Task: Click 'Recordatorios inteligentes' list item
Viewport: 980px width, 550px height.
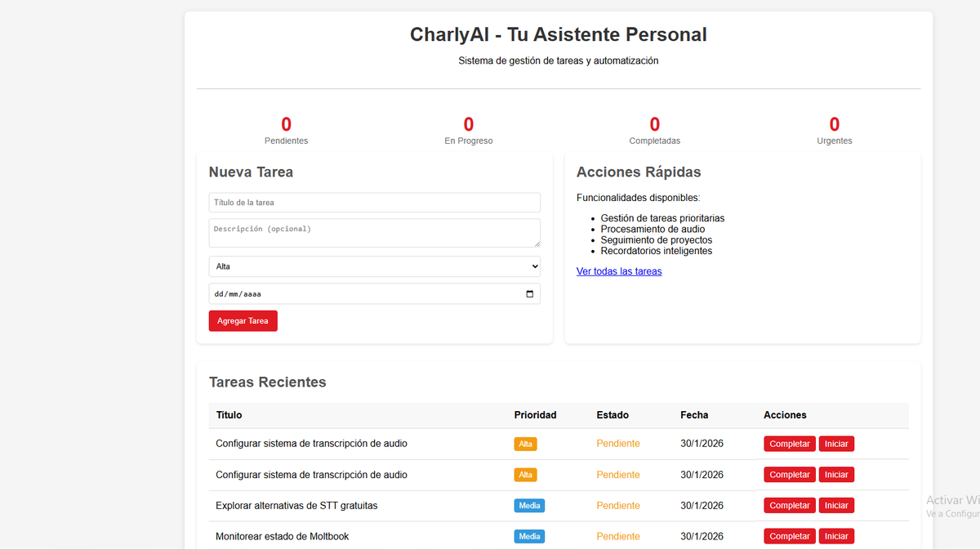Action: (x=657, y=251)
